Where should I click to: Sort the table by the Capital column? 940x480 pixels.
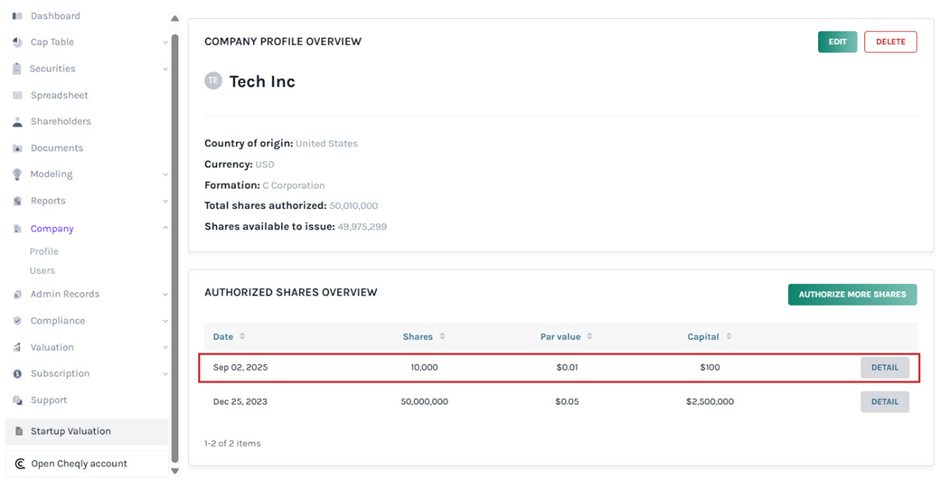(x=728, y=337)
